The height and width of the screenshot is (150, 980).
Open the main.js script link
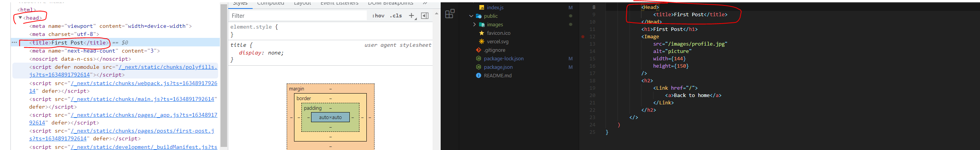[x=142, y=99]
